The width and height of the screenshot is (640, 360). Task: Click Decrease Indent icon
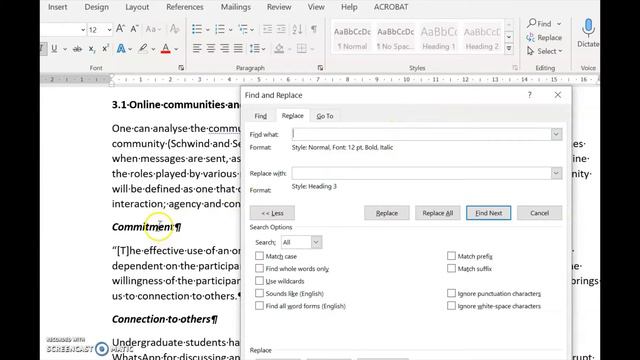click(267, 29)
